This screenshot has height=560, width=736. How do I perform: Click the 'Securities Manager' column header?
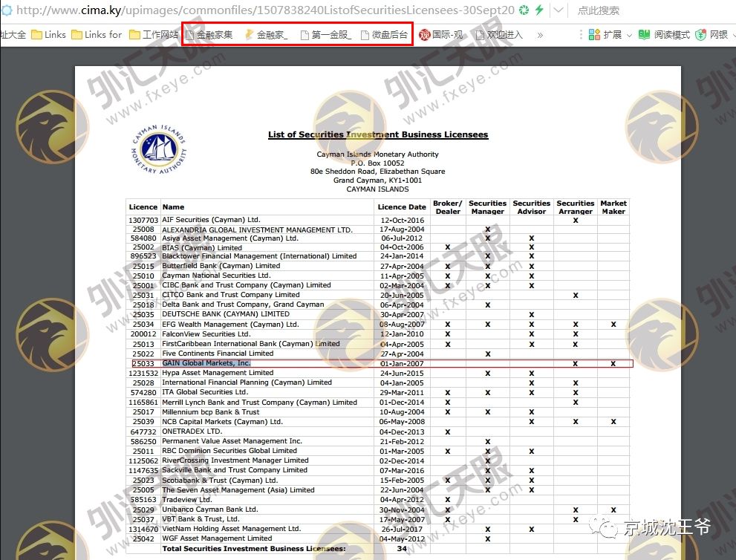point(487,207)
